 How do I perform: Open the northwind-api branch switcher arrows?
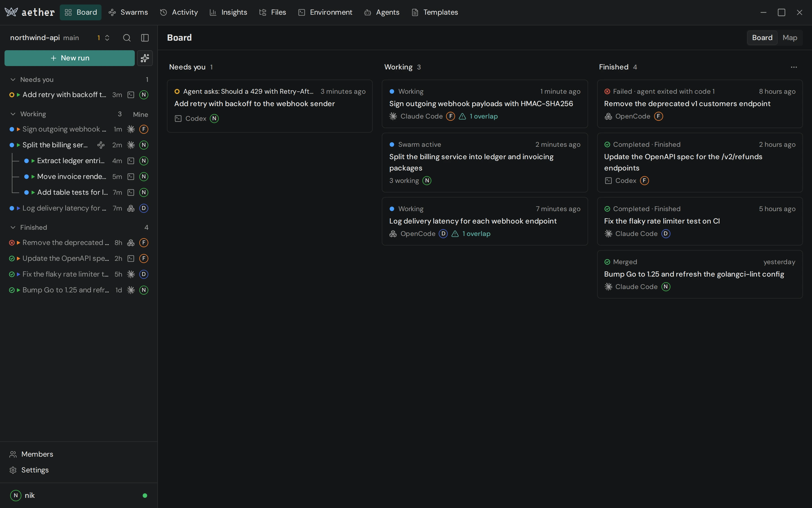click(107, 38)
